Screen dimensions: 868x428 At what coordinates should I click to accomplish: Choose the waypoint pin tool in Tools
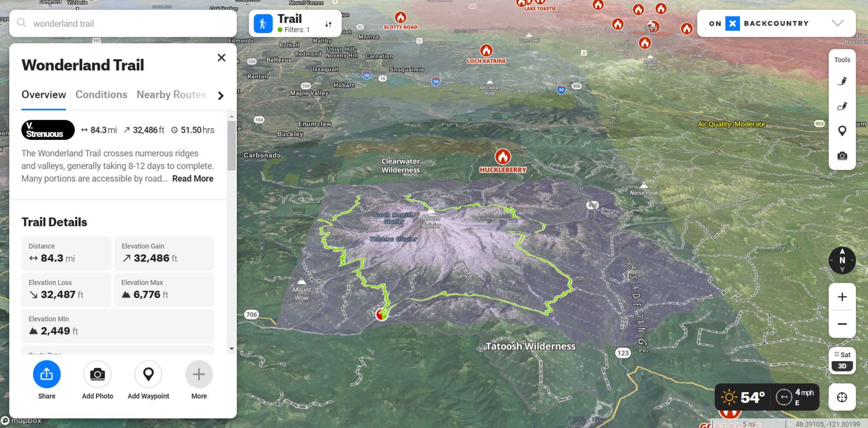pos(842,131)
